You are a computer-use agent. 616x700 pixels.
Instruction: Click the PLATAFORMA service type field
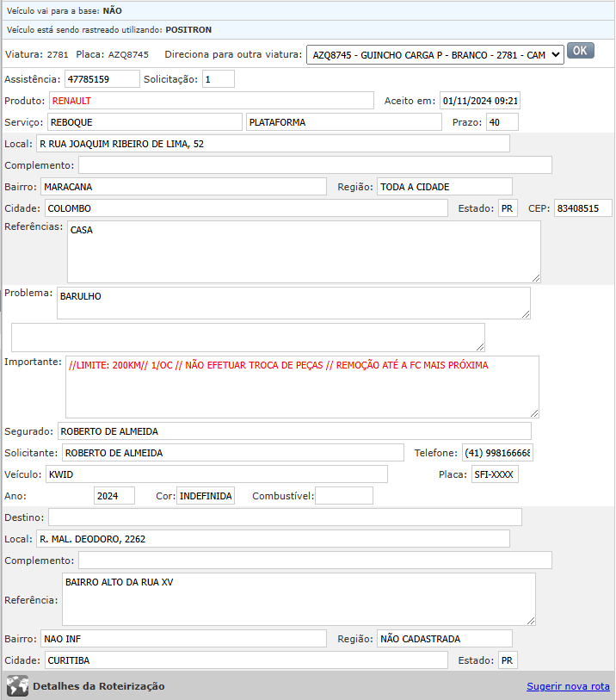pos(344,122)
